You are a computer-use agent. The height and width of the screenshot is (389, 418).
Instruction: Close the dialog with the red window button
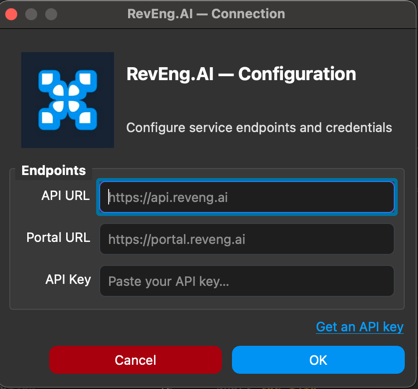pyautogui.click(x=11, y=14)
